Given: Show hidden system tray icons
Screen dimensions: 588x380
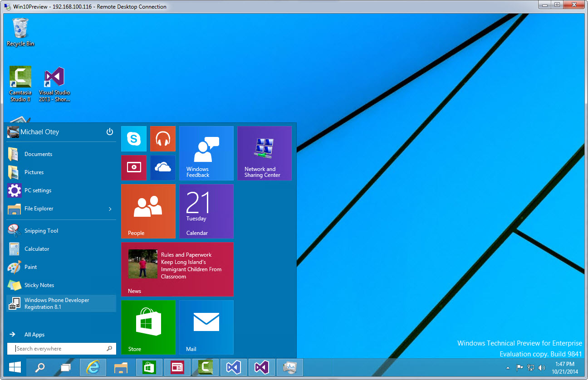Looking at the screenshot, I should click(x=508, y=368).
